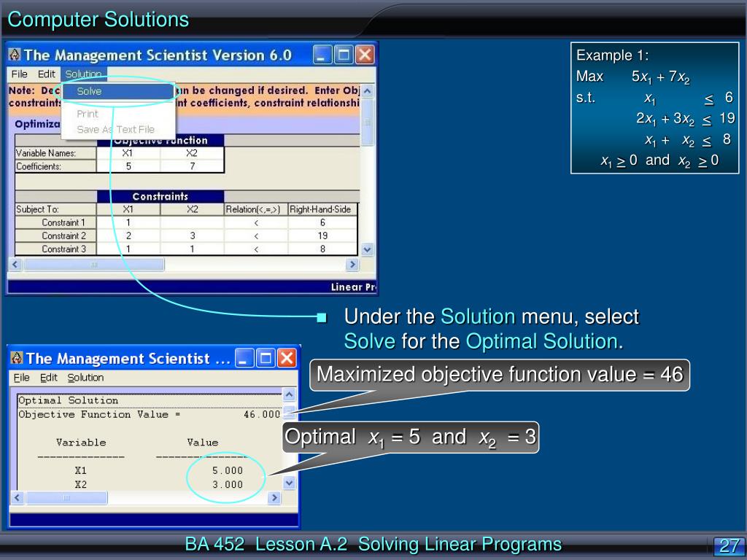
Task: Select the X1 variable name cell
Action: (x=128, y=153)
